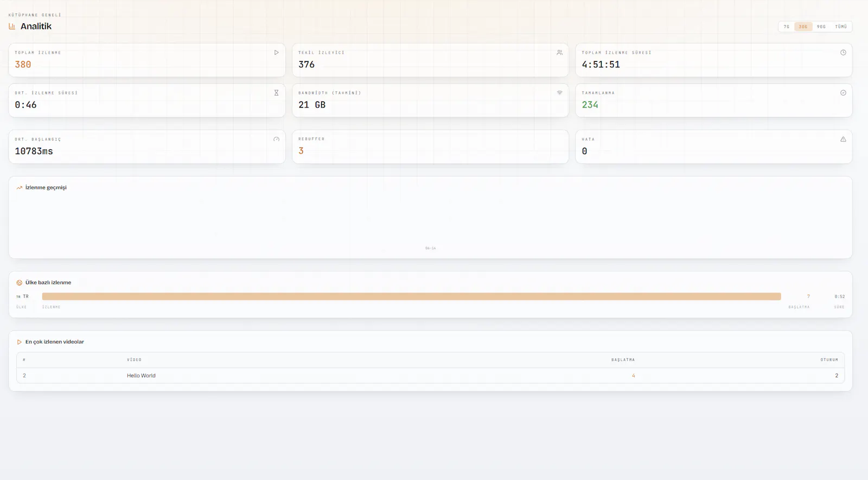Click the Hello World session count 2
The height and width of the screenshot is (480, 868).
click(x=836, y=376)
